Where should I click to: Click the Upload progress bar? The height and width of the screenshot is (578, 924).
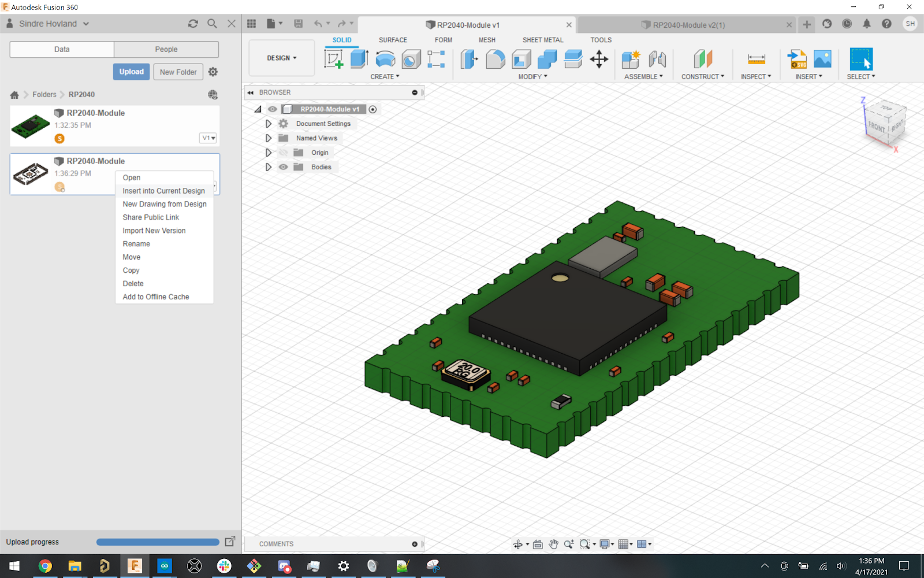[x=158, y=542]
